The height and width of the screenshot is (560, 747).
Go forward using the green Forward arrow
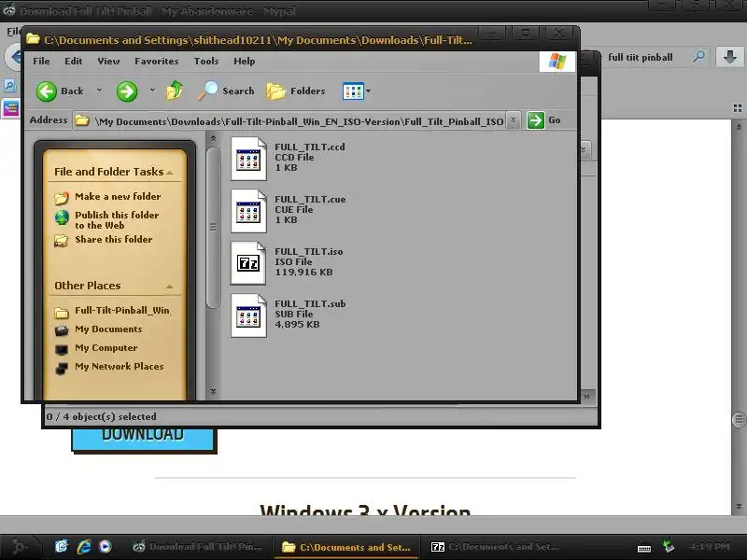tap(127, 91)
